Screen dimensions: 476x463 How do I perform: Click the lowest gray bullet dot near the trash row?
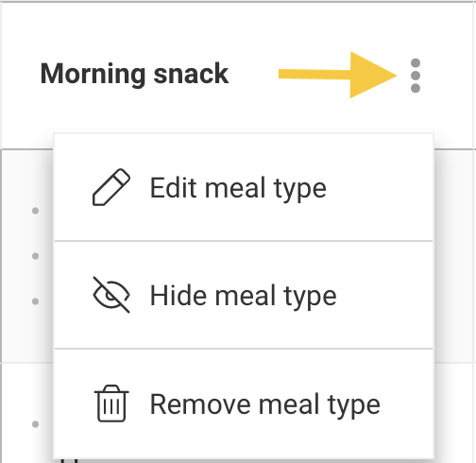(x=36, y=424)
